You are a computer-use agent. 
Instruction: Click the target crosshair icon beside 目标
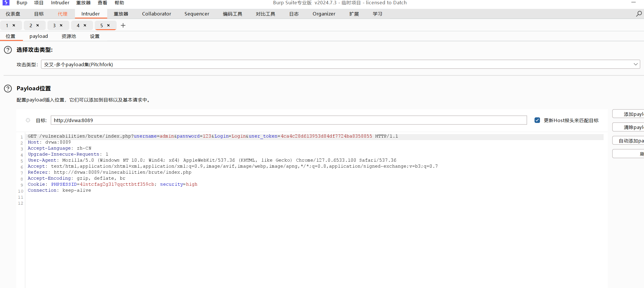(28, 120)
